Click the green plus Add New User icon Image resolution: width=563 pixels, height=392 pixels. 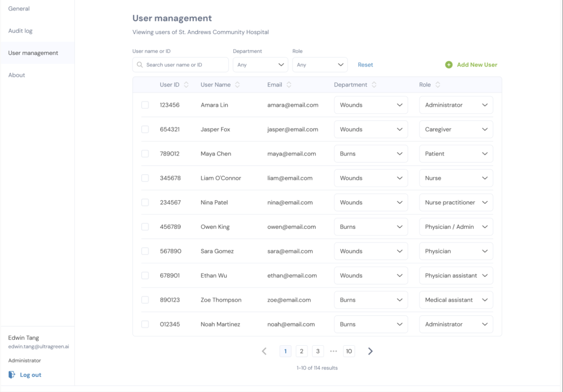(x=449, y=65)
